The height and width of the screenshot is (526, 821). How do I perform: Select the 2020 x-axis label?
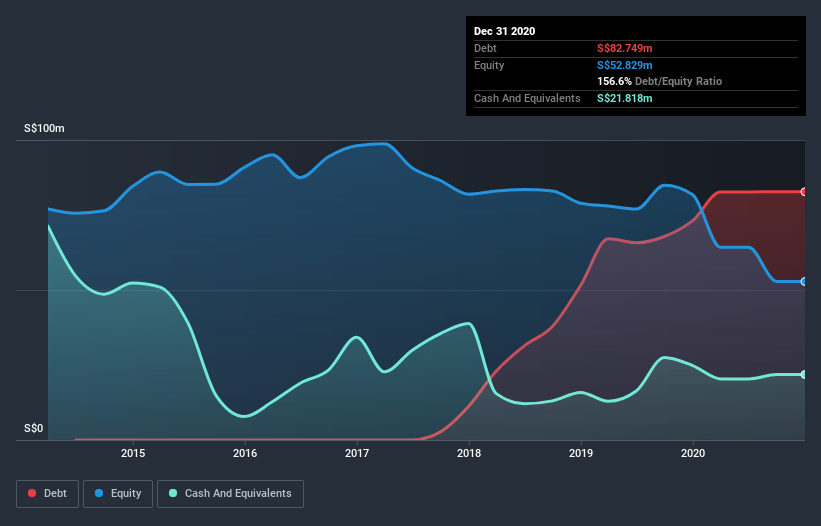pos(693,453)
